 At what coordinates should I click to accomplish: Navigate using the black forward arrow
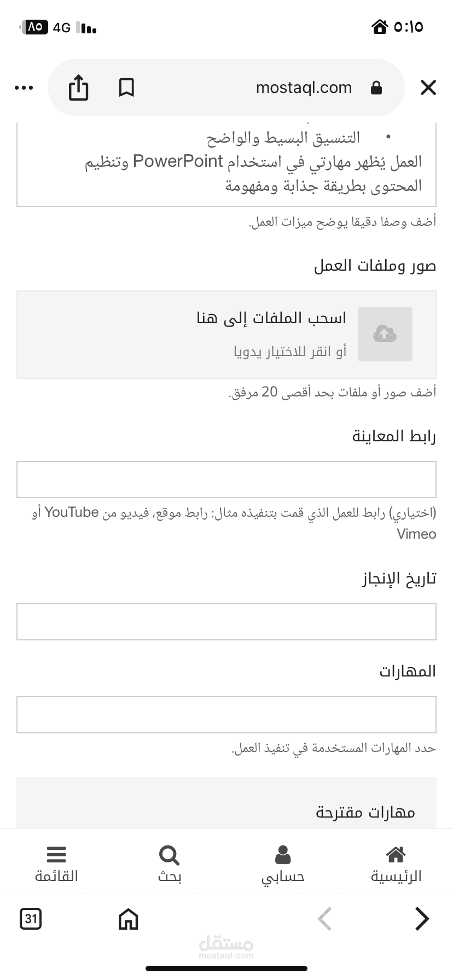click(422, 919)
